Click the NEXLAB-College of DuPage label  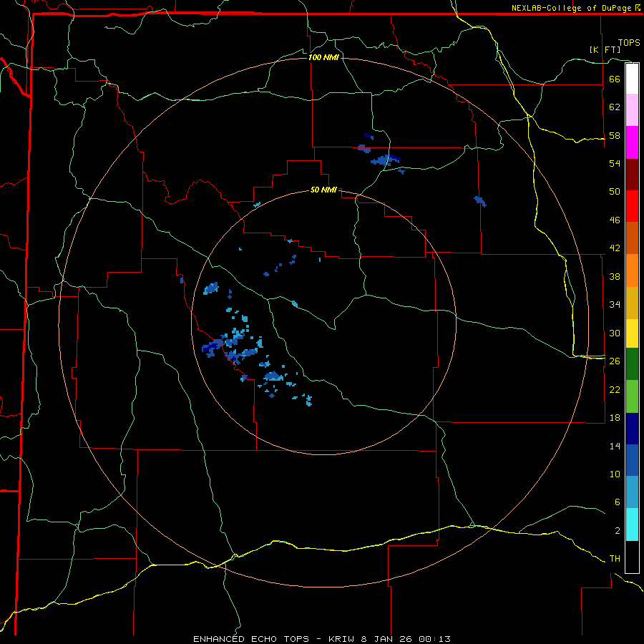coord(571,8)
